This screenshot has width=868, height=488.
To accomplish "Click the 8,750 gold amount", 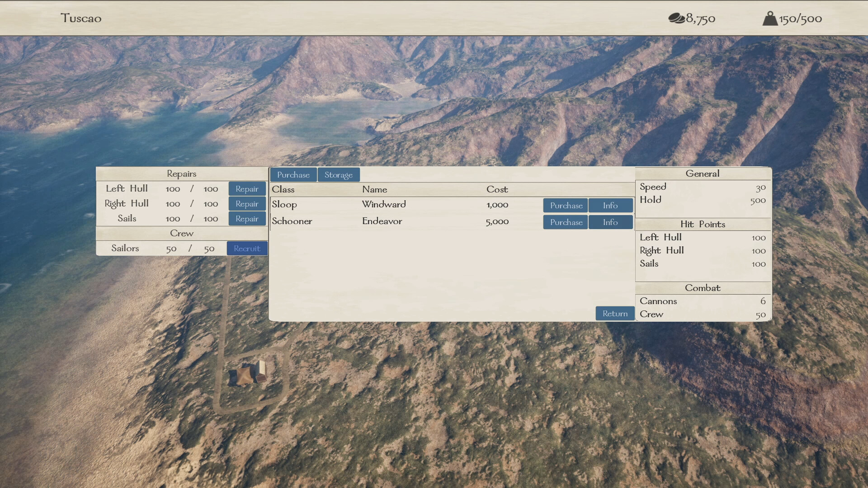I will click(x=700, y=19).
